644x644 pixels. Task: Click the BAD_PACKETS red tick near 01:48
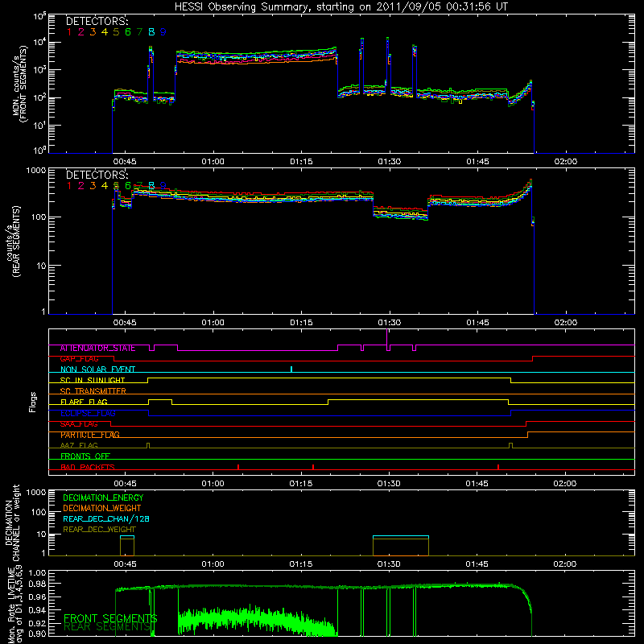click(x=498, y=467)
